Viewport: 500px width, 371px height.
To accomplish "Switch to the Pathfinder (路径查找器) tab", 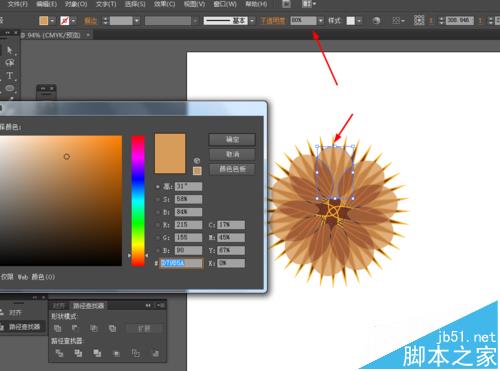I will click(88, 306).
